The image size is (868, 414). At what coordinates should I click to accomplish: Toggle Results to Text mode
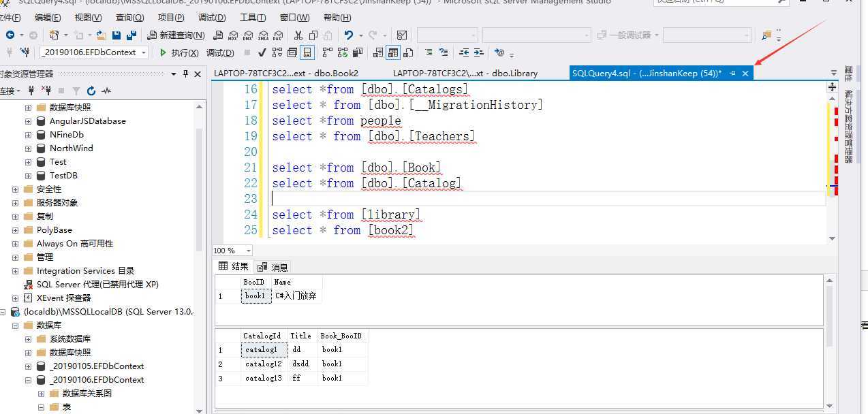point(378,52)
